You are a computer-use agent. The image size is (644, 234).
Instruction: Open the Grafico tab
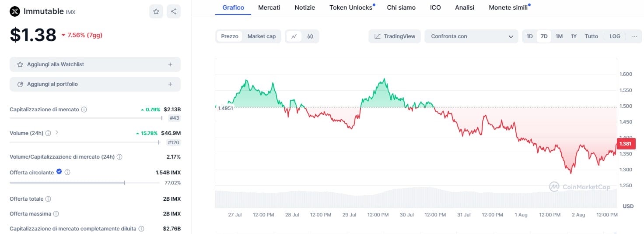pyautogui.click(x=233, y=7)
